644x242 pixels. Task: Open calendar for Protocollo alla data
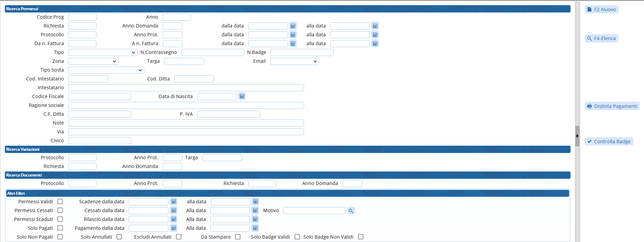tap(375, 35)
